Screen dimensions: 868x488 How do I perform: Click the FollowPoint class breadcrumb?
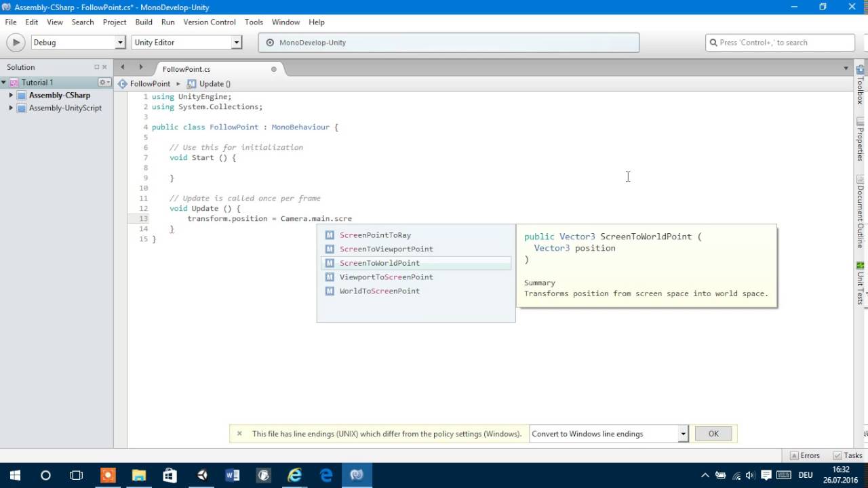coord(144,84)
